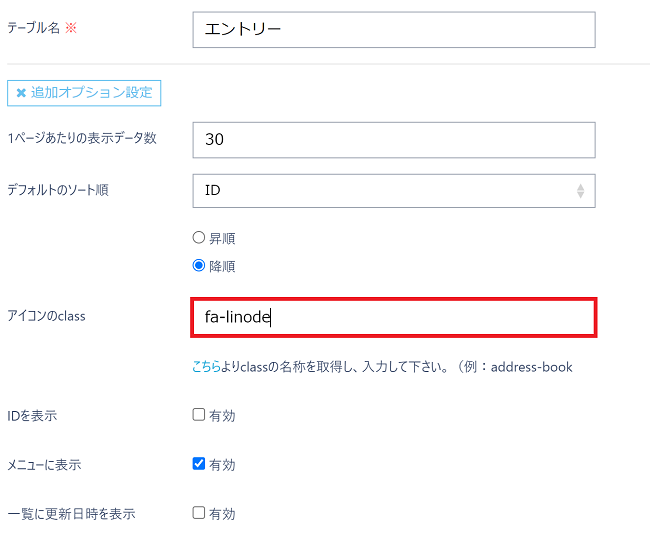Click the アイコンのclass label text

pyautogui.click(x=46, y=316)
